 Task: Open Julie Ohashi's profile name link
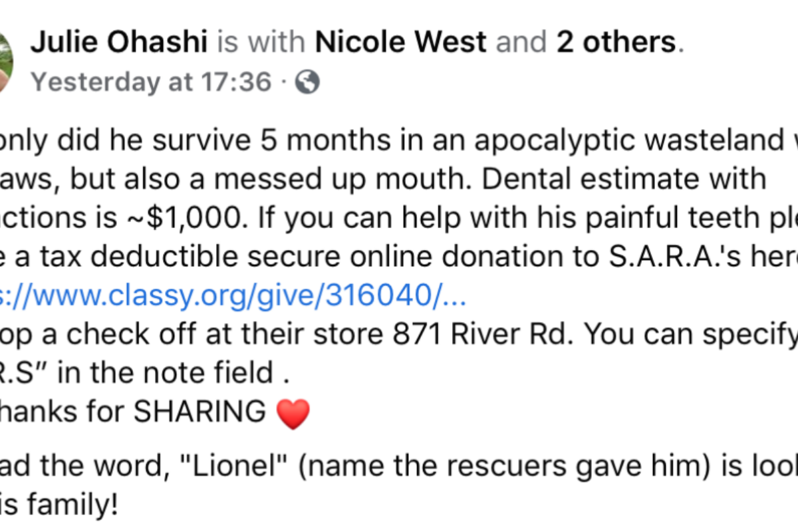(x=121, y=43)
